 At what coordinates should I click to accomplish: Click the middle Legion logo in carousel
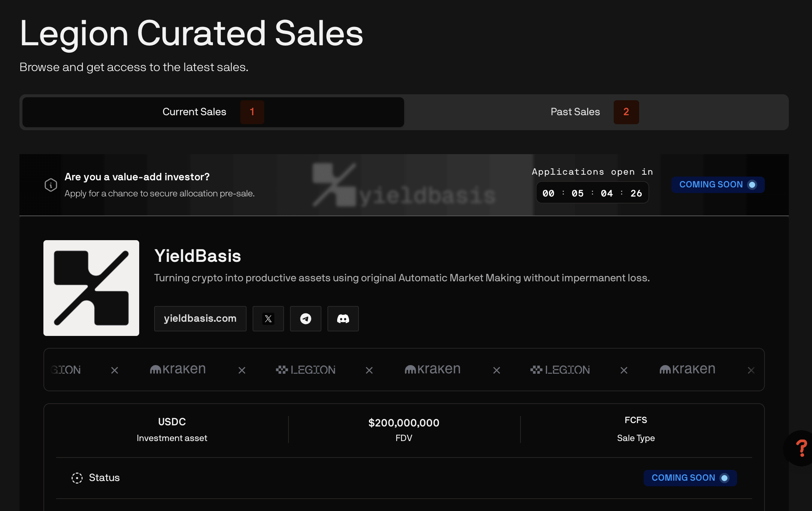306,370
